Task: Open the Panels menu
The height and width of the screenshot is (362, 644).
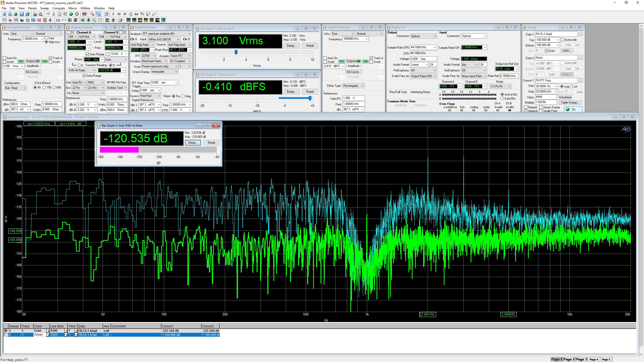Action: [x=32, y=8]
